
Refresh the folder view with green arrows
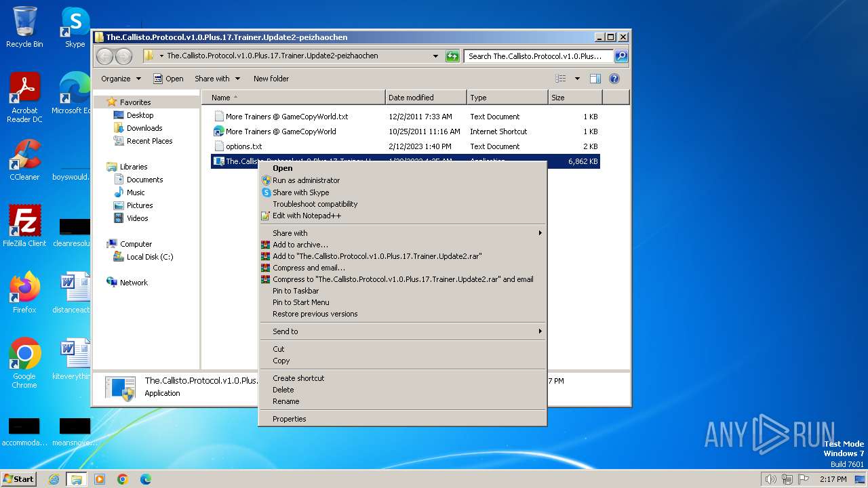pyautogui.click(x=452, y=56)
